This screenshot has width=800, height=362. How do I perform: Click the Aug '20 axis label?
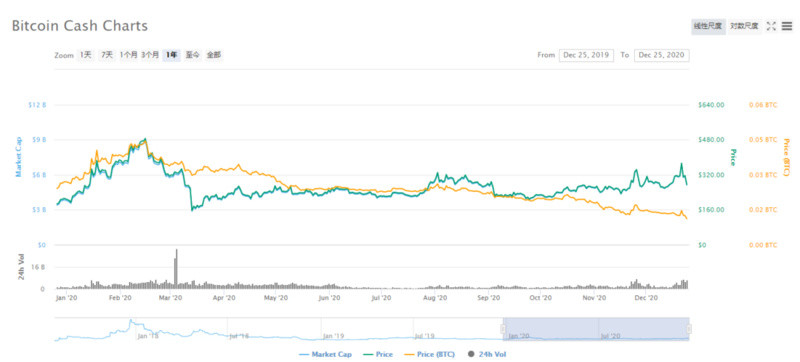tap(435, 298)
